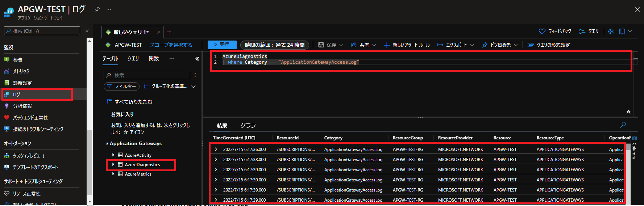Open グループ化の基準 dropdown

170,87
